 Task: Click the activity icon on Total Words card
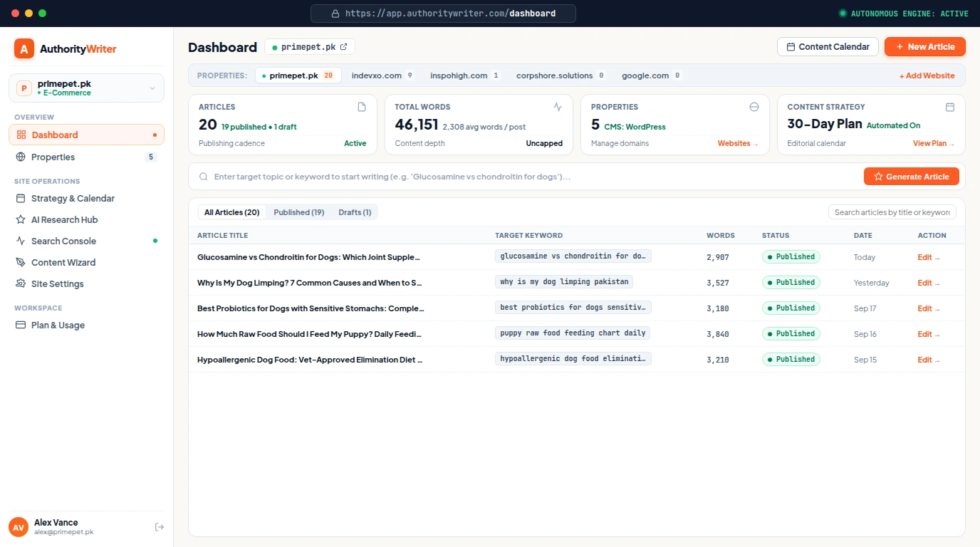pos(558,107)
